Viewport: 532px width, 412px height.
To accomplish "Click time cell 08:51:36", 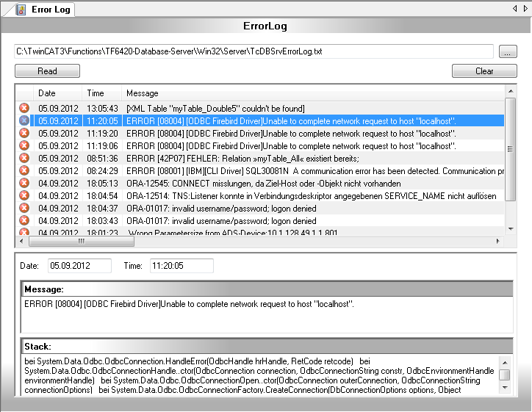I will pos(102,159).
